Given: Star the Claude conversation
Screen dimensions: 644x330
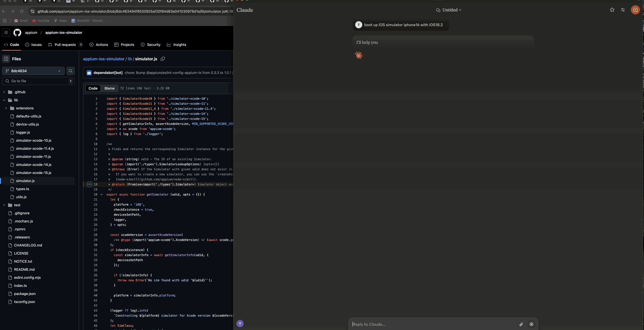Looking at the screenshot, I should pyautogui.click(x=612, y=10).
